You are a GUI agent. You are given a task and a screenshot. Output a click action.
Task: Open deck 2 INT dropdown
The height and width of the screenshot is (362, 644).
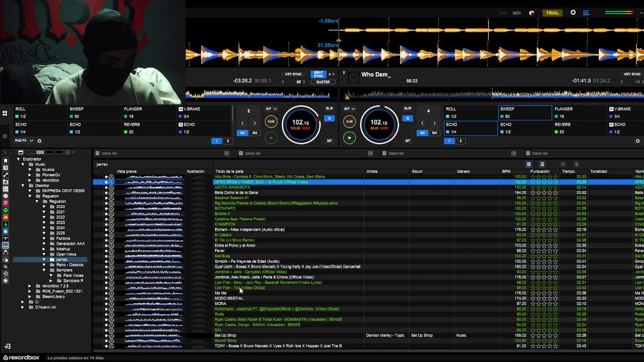coord(349,109)
